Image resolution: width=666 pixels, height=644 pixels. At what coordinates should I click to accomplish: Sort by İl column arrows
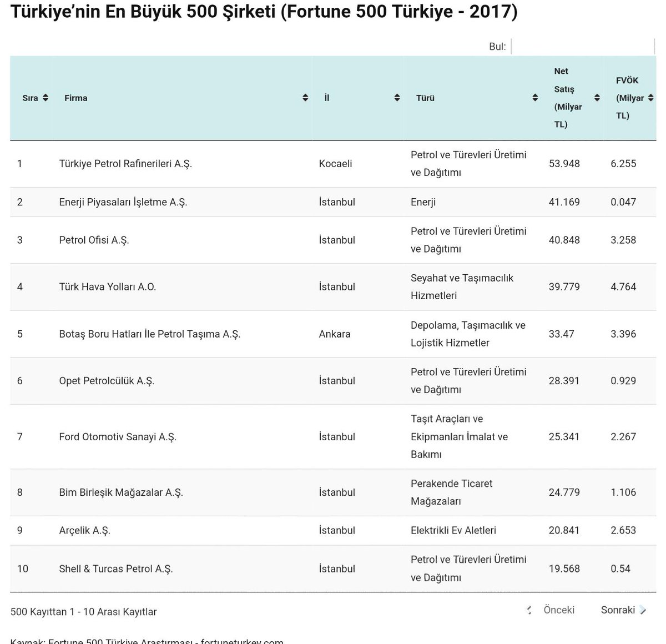(397, 98)
